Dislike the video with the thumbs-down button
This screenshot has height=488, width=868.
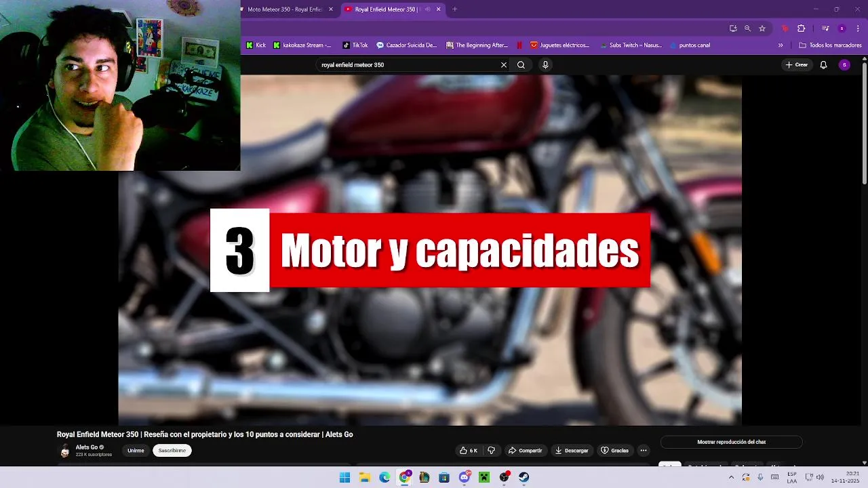tap(492, 451)
